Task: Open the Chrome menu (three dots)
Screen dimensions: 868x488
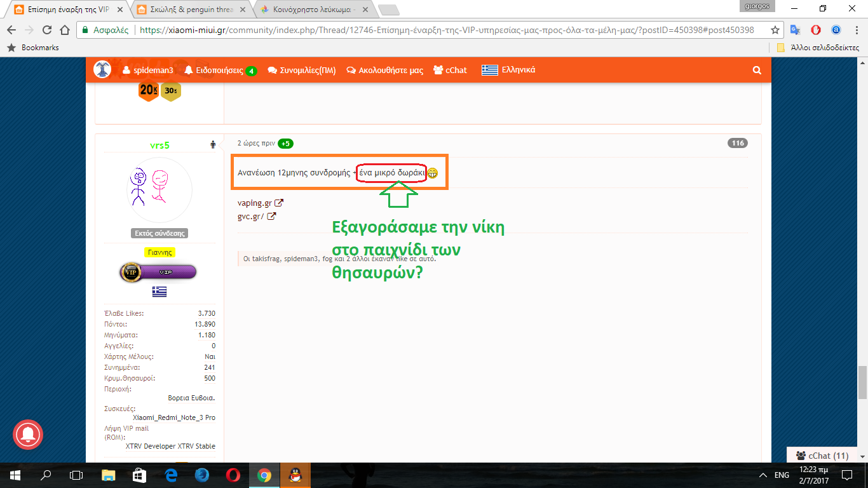Action: pyautogui.click(x=856, y=30)
